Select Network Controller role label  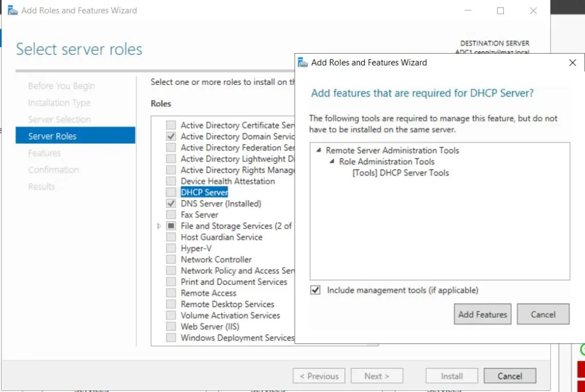tap(216, 260)
